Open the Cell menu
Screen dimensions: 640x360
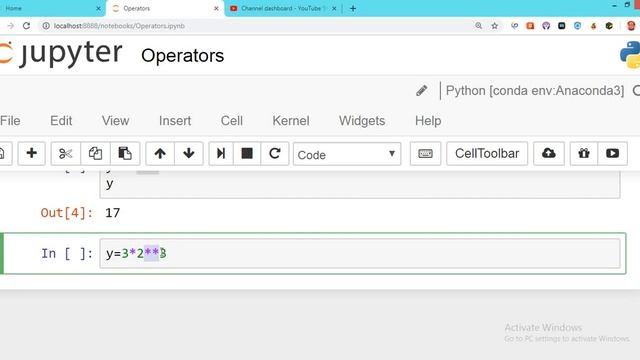[x=232, y=121]
